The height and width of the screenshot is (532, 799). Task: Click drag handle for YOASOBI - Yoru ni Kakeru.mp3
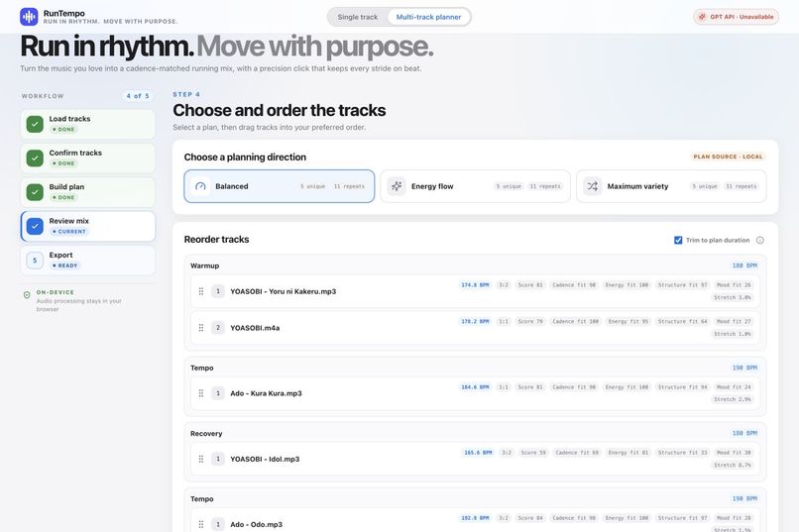coord(201,291)
